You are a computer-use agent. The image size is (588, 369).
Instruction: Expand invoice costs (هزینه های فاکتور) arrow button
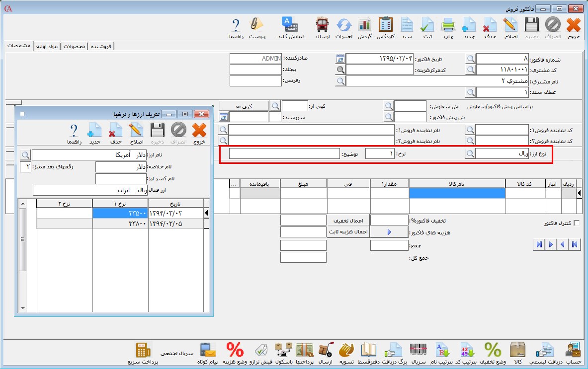389,232
